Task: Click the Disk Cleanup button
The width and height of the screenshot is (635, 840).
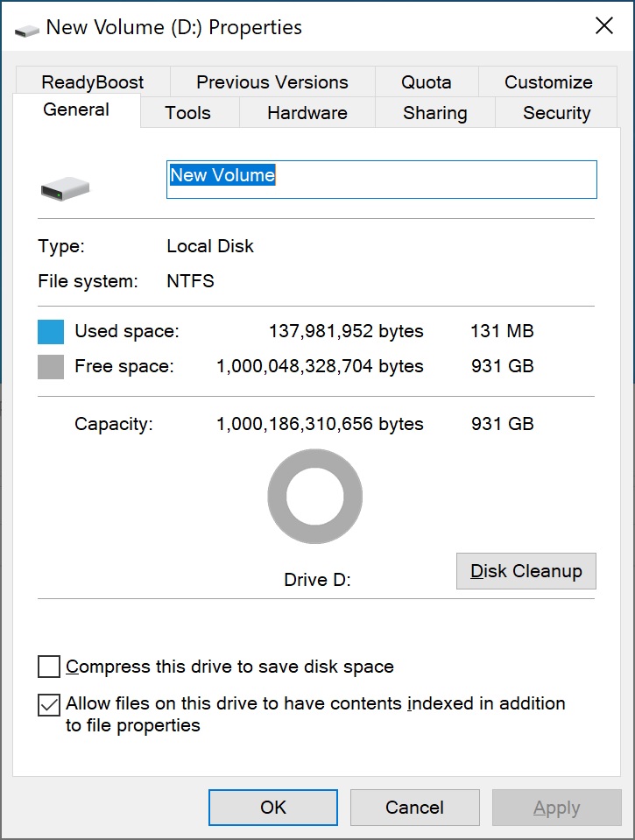Action: (x=526, y=571)
